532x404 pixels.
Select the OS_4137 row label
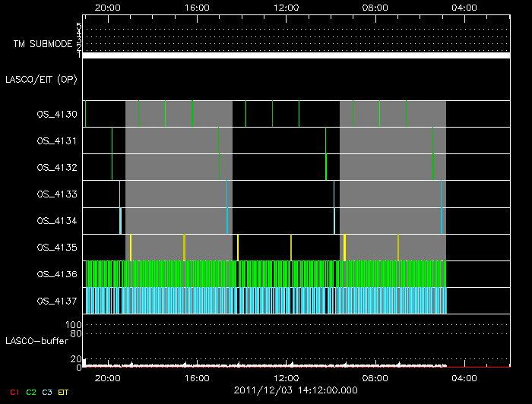57,301
